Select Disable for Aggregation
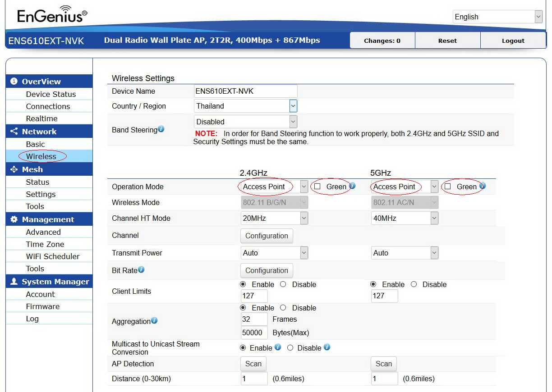Screen dimensions: 552x392 coord(283,308)
